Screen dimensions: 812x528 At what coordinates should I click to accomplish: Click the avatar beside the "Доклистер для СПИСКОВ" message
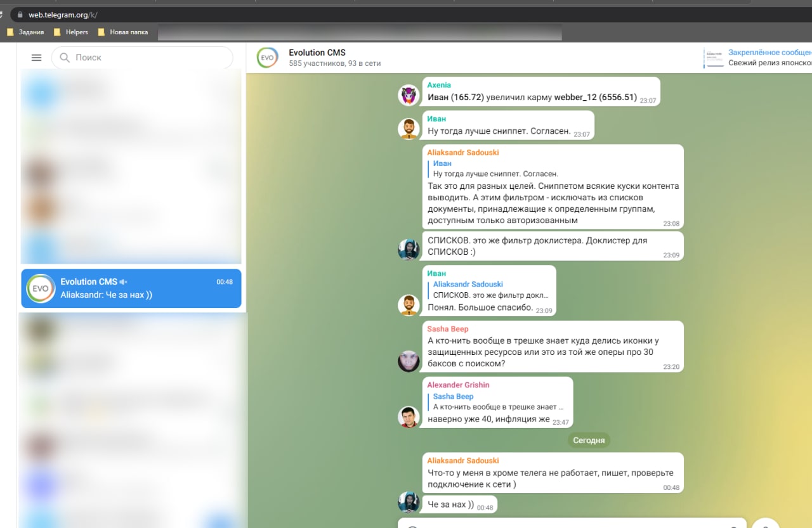pos(409,249)
